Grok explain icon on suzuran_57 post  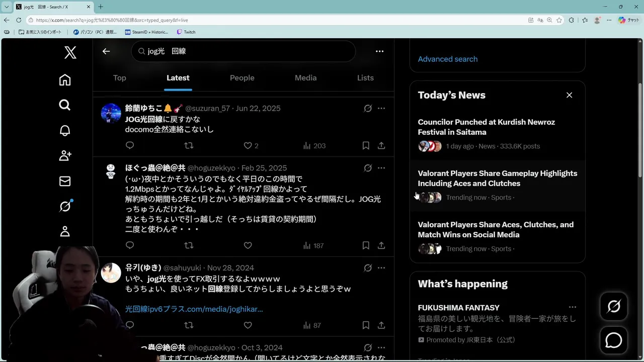(368, 108)
